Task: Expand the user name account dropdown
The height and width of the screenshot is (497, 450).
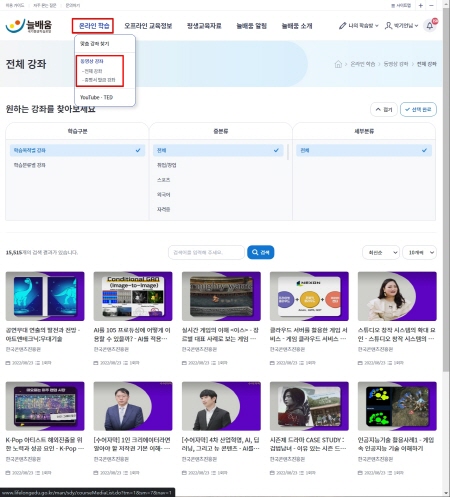Action: click(x=406, y=26)
